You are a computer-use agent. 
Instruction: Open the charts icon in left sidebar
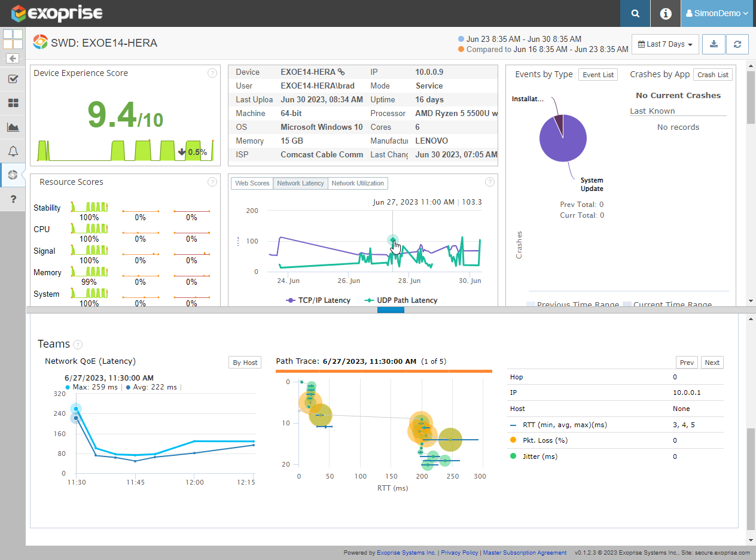click(x=13, y=127)
